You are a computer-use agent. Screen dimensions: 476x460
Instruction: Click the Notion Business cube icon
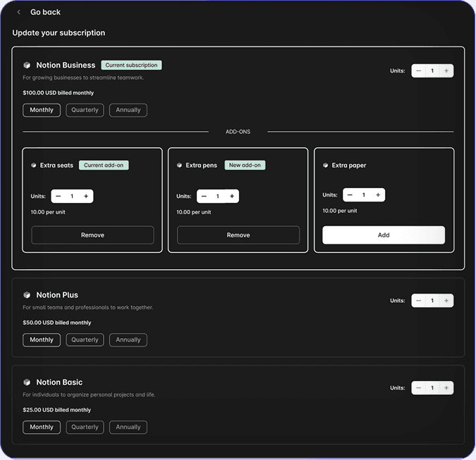point(27,66)
